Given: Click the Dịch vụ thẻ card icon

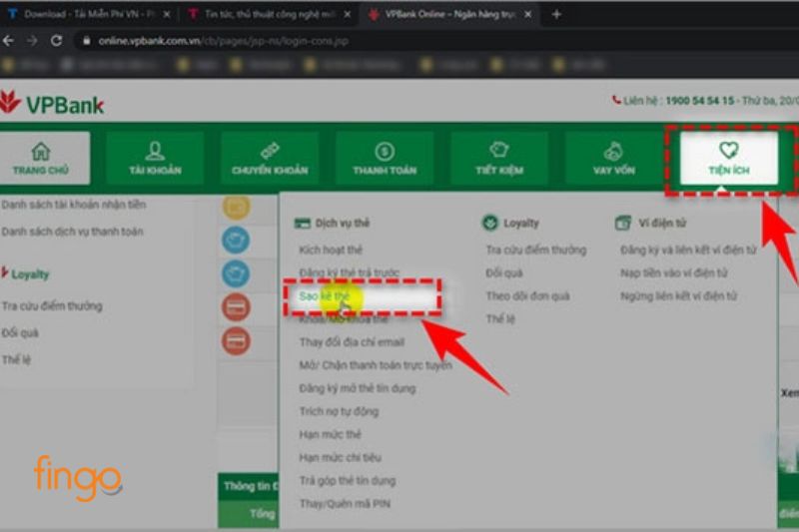Looking at the screenshot, I should click(303, 223).
